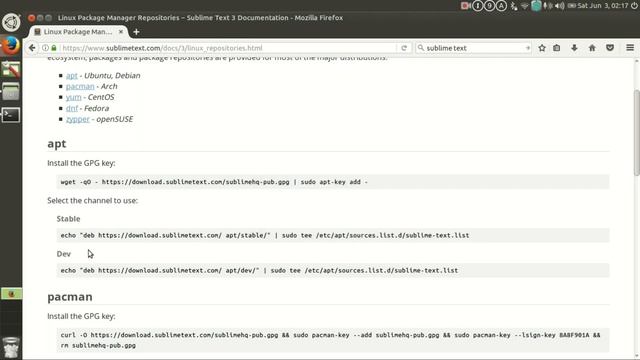Open the Pocket icon in toolbar

pyautogui.click(x=610, y=48)
